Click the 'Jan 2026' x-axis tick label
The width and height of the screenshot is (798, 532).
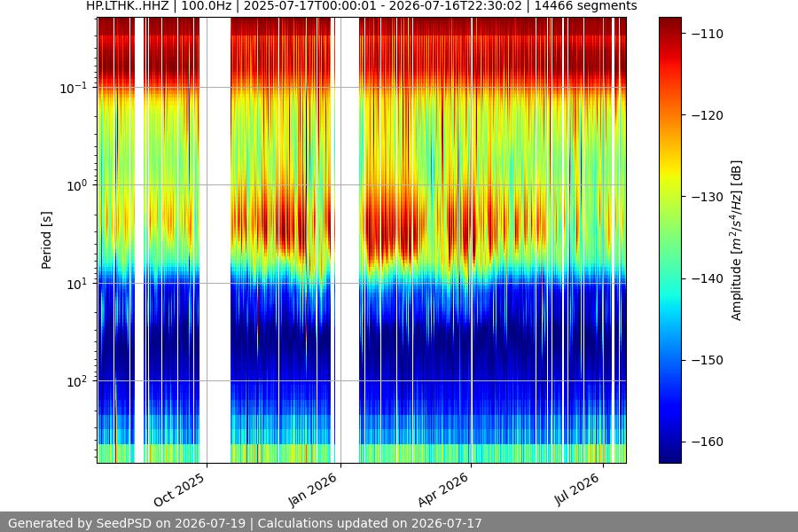tap(313, 489)
